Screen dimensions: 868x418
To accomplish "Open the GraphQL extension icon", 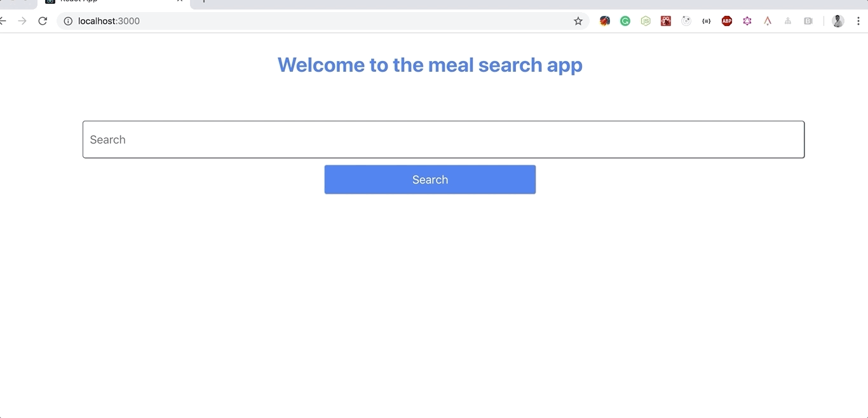I will click(747, 21).
